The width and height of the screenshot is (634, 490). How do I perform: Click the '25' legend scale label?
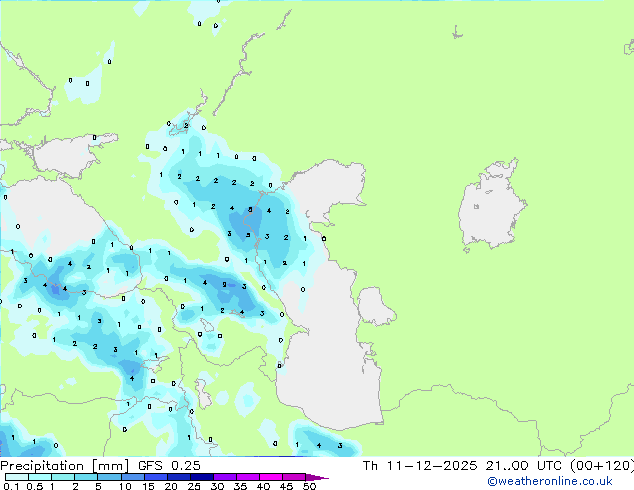(194, 486)
